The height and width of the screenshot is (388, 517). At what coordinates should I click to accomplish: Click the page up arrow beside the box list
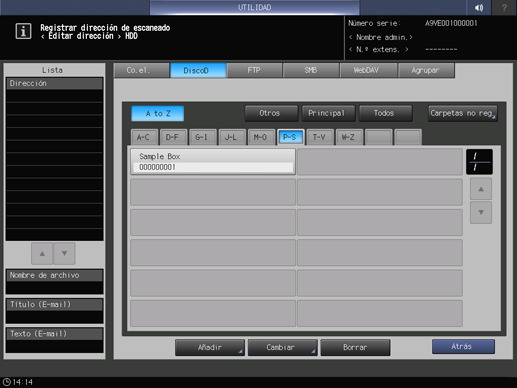481,189
